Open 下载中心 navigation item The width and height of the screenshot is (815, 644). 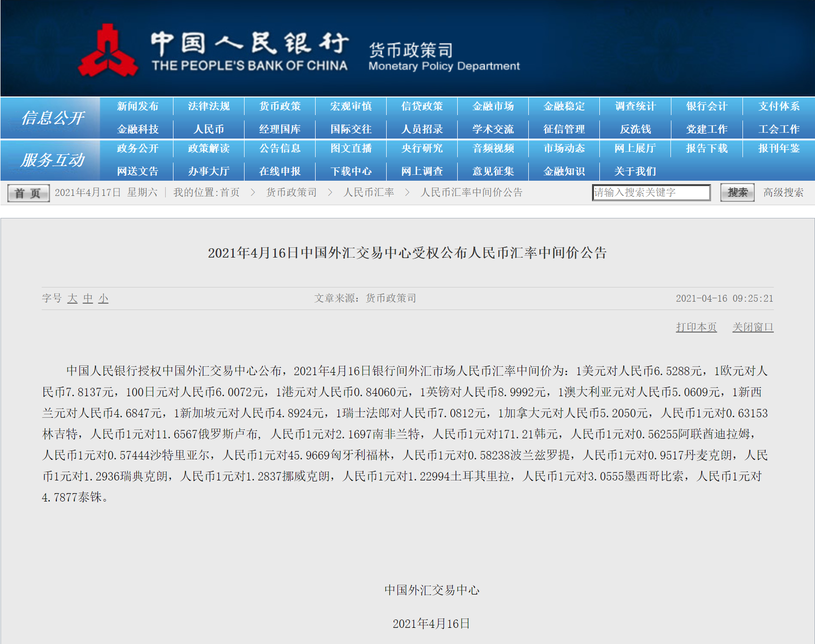(351, 171)
